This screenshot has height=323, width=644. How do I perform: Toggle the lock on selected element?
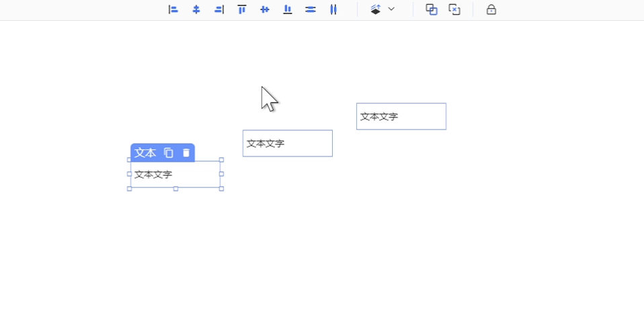point(491,9)
